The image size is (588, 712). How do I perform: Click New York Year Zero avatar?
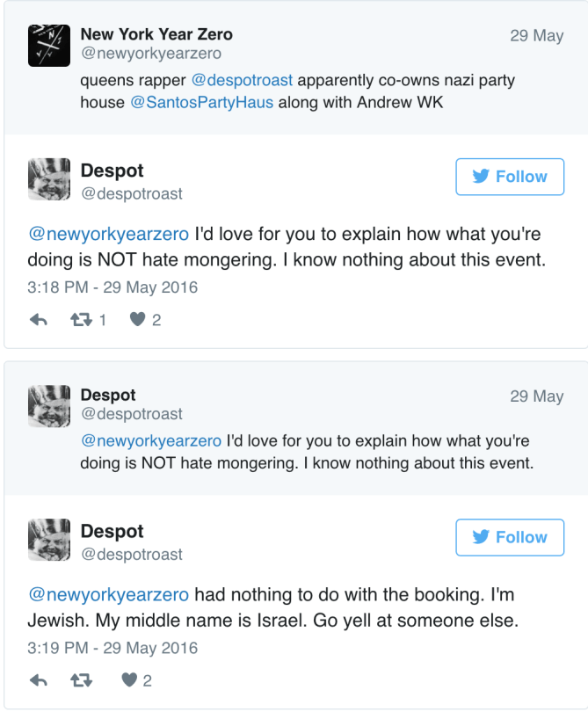[x=49, y=44]
